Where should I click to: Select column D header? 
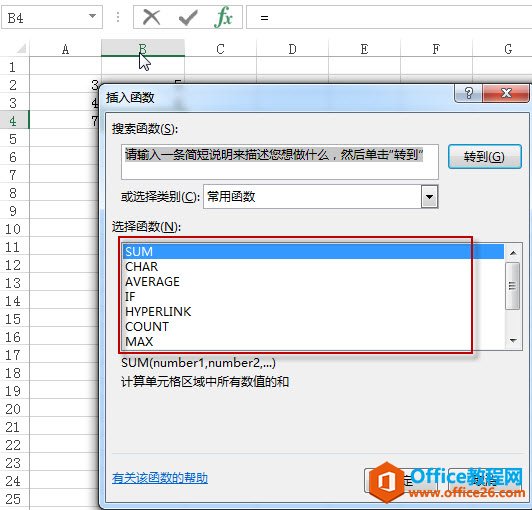tap(292, 49)
